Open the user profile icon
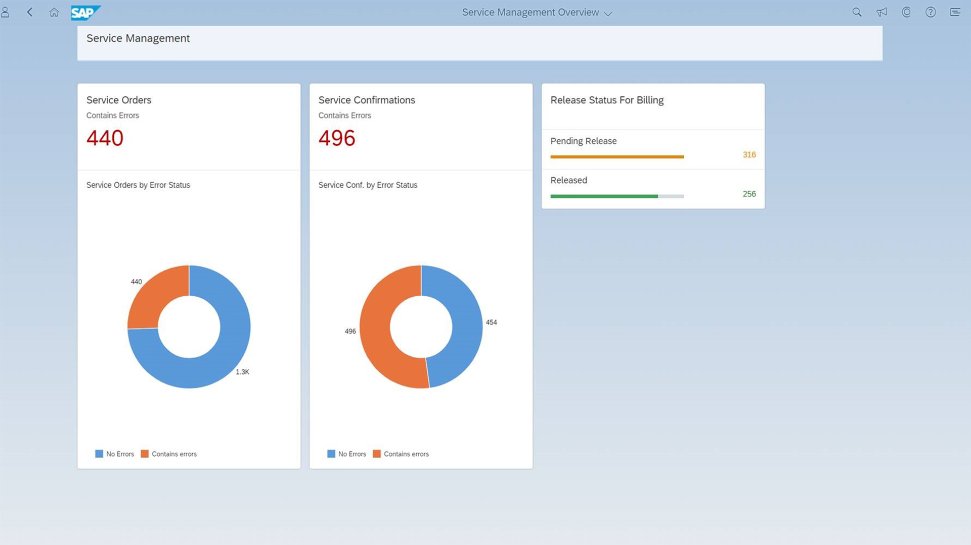Viewport: 971px width, 545px height. pos(5,12)
